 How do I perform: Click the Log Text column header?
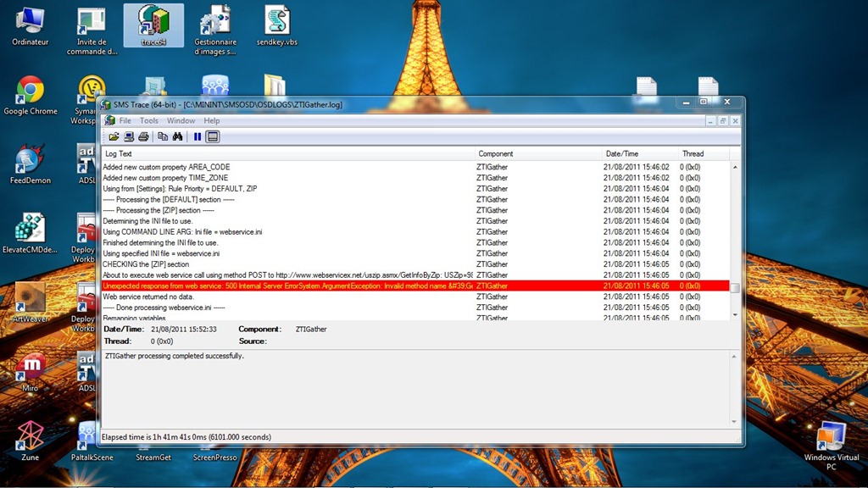click(x=288, y=154)
